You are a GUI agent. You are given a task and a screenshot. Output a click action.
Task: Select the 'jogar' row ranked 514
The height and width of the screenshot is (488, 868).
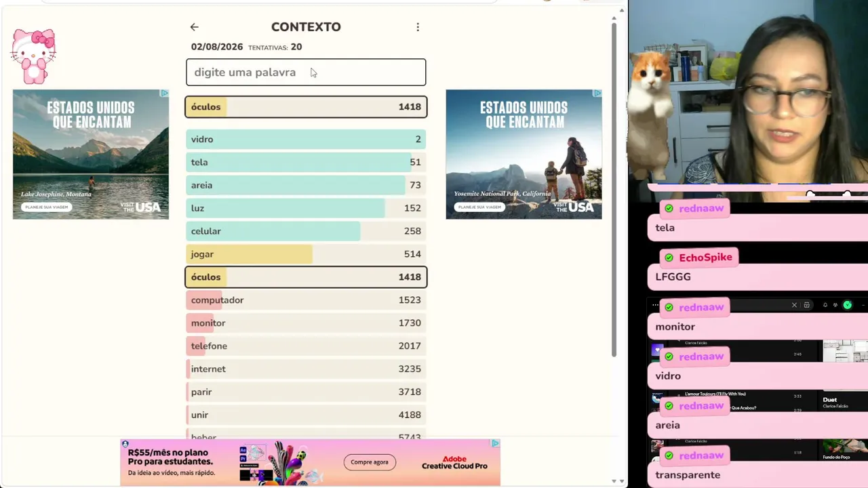tap(306, 254)
